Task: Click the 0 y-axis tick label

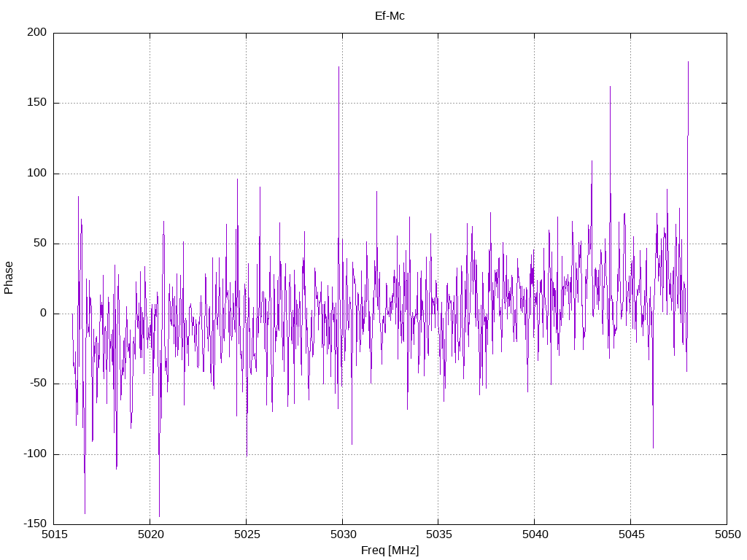Action: tap(44, 314)
